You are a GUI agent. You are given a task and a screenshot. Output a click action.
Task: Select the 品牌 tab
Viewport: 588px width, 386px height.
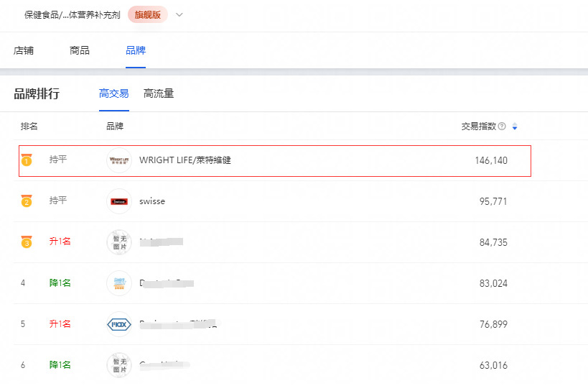click(136, 50)
